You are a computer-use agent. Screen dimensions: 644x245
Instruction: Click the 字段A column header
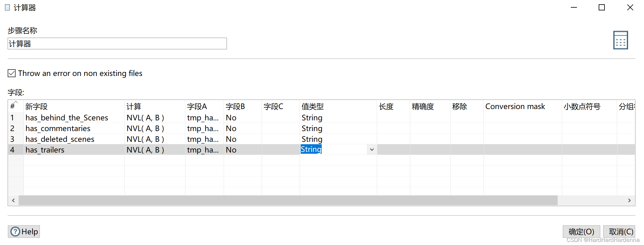tap(205, 106)
